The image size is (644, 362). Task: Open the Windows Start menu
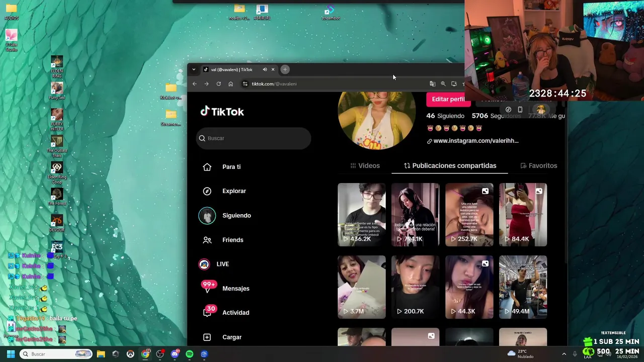point(11,354)
